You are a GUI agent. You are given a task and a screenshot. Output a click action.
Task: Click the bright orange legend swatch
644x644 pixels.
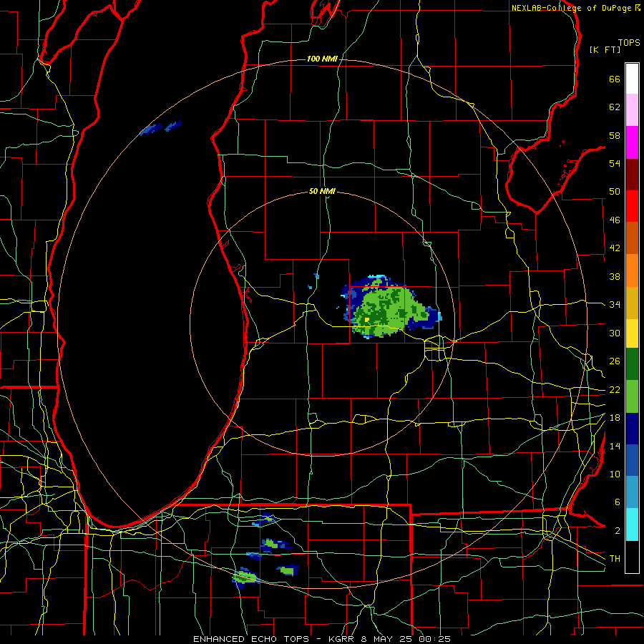(x=632, y=270)
